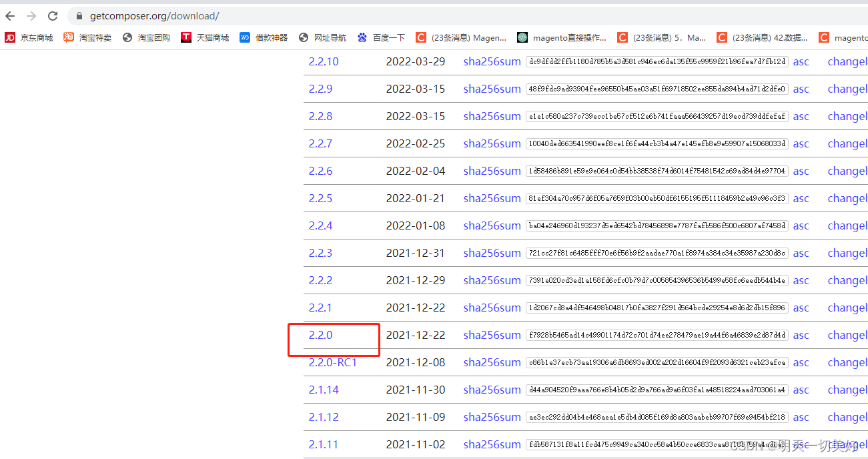The width and height of the screenshot is (868, 459).
Task: Click the release date 2021-12-22 for 2.2.0
Action: pyautogui.click(x=416, y=335)
